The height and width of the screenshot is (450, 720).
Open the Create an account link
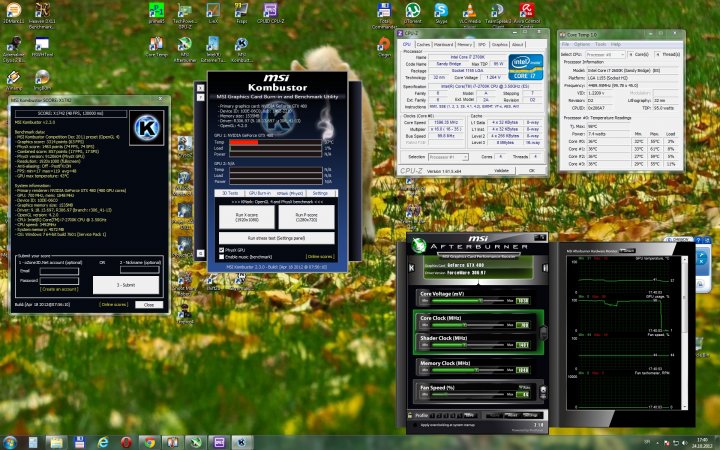point(59,289)
